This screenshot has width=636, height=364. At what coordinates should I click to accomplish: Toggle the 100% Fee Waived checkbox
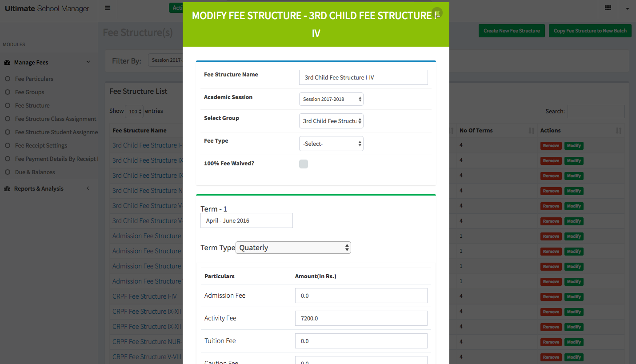point(304,164)
